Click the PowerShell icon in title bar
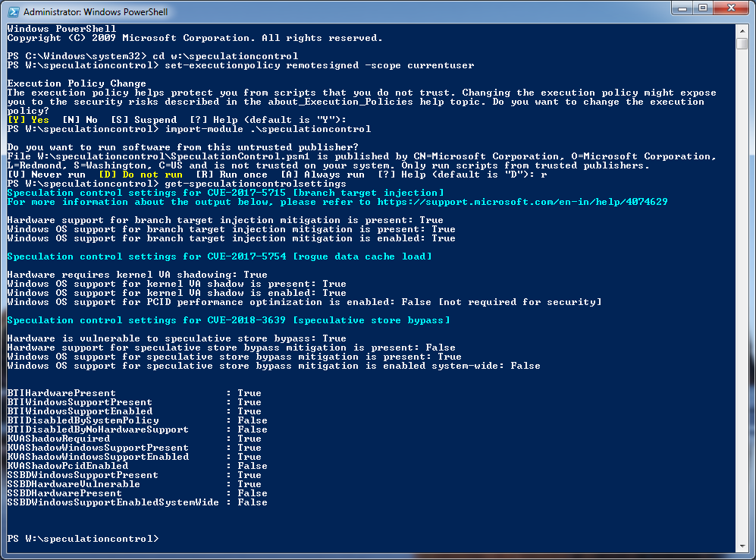The height and width of the screenshot is (560, 756). (x=13, y=11)
